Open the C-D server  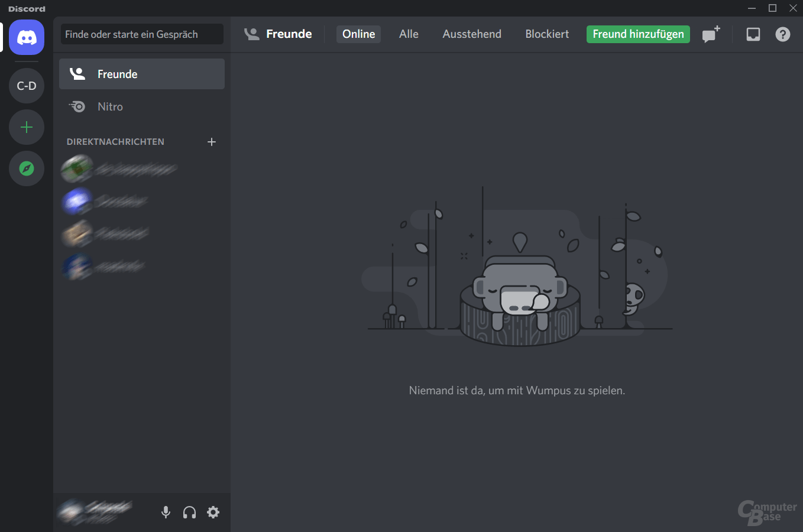[27, 86]
